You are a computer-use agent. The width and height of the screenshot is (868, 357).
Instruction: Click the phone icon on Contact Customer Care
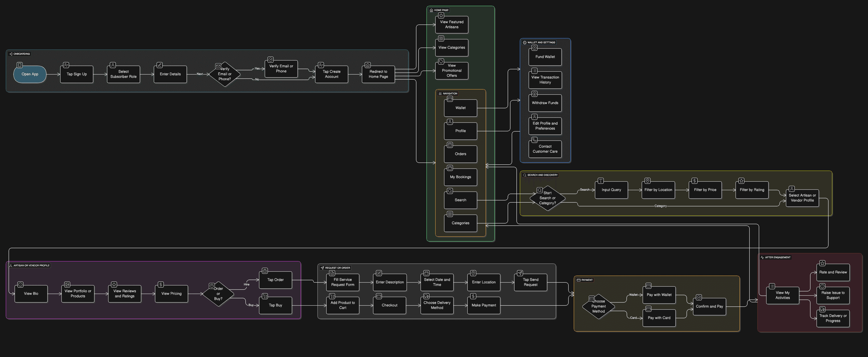534,140
